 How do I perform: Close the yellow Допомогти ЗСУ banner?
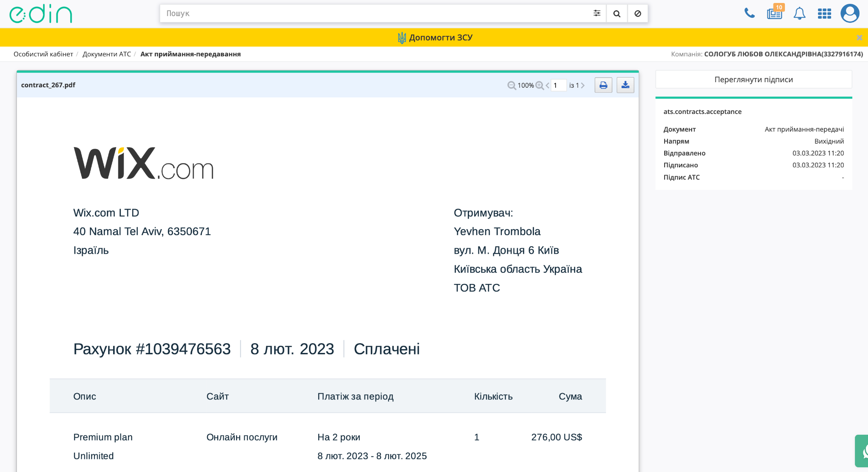point(859,37)
